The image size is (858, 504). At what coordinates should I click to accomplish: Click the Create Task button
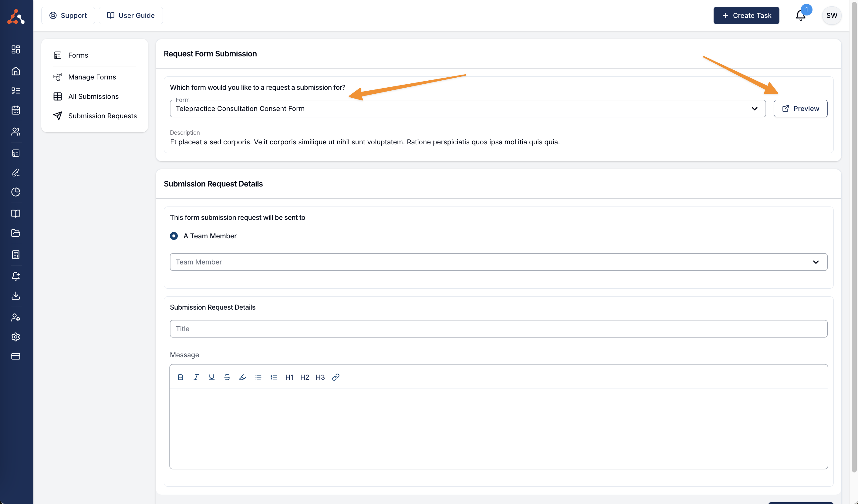(746, 15)
